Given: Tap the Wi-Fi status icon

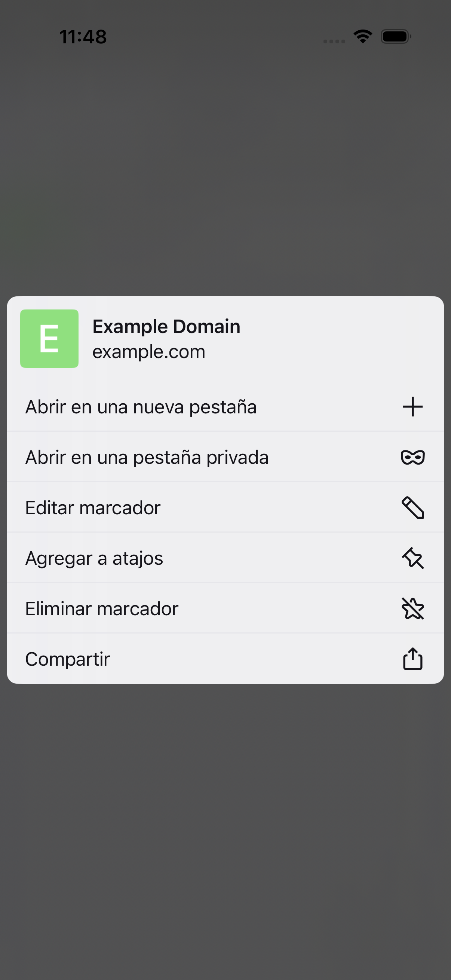Looking at the screenshot, I should (363, 37).
